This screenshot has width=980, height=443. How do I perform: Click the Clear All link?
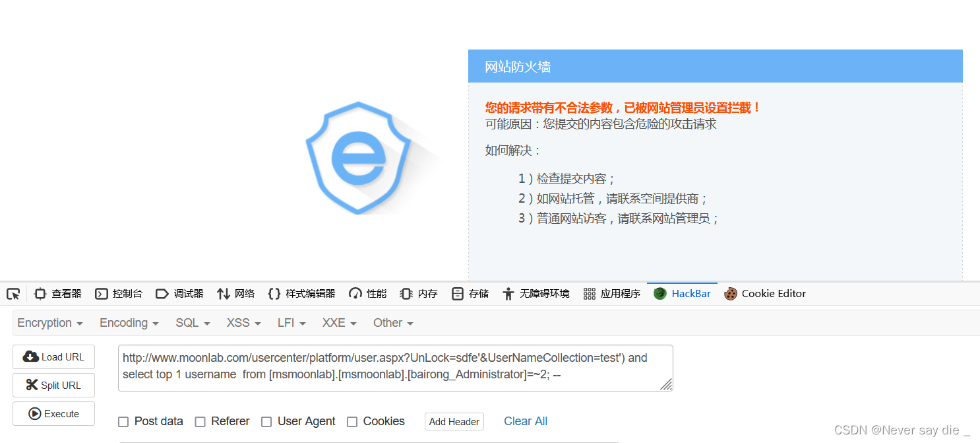click(x=526, y=421)
